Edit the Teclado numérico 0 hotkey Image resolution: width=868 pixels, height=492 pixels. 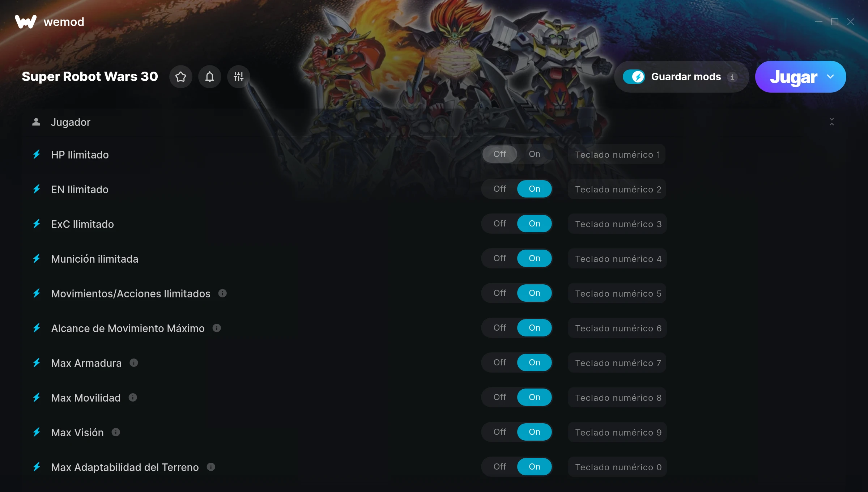[617, 467]
